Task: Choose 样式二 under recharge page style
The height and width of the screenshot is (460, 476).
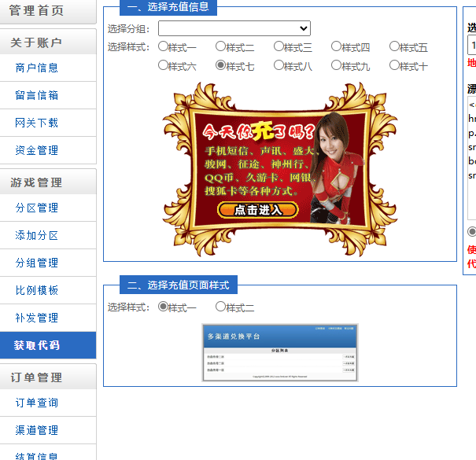Action: (221, 307)
